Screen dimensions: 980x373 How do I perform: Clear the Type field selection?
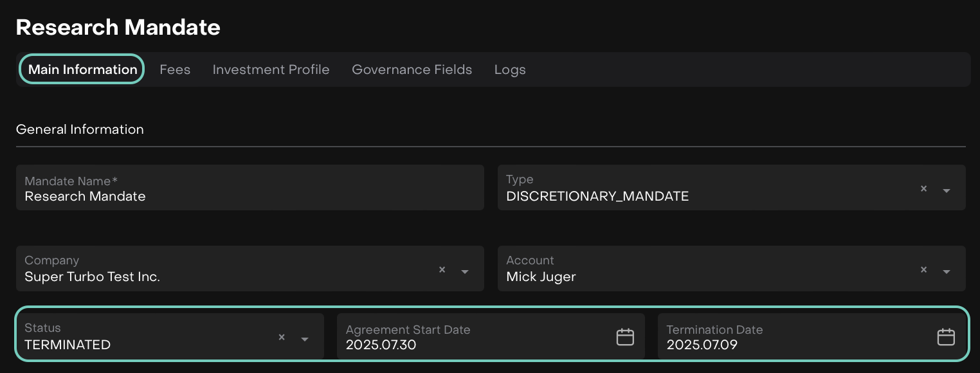923,189
